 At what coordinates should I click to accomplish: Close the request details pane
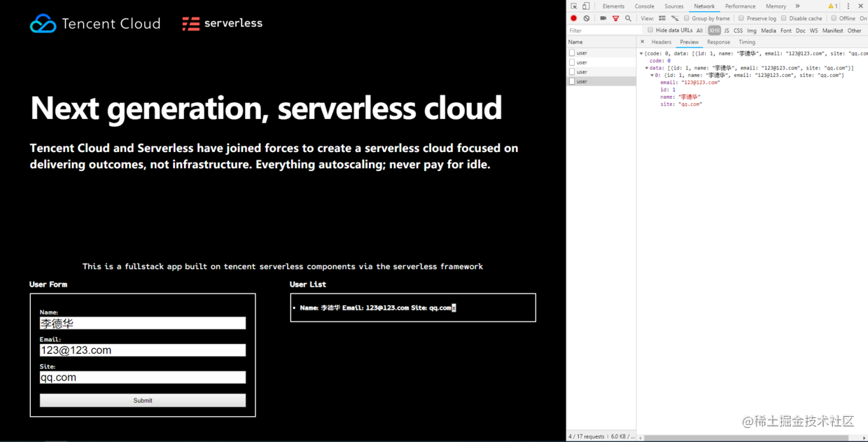pyautogui.click(x=643, y=42)
